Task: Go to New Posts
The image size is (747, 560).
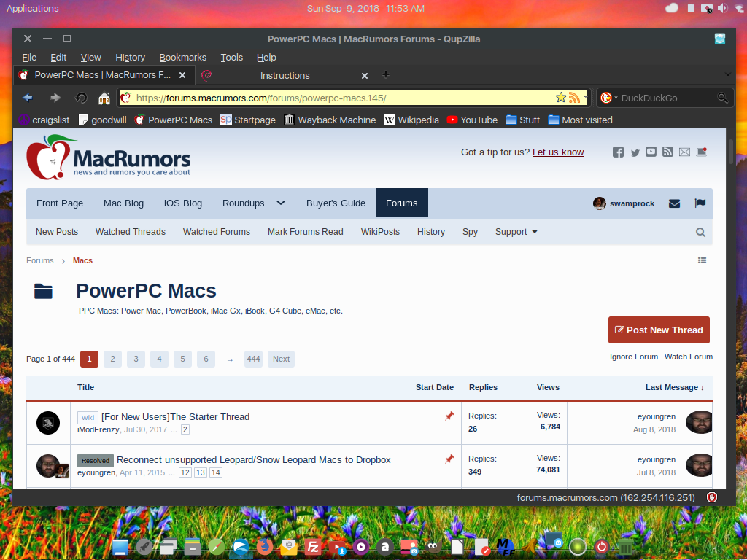Action: pos(57,232)
